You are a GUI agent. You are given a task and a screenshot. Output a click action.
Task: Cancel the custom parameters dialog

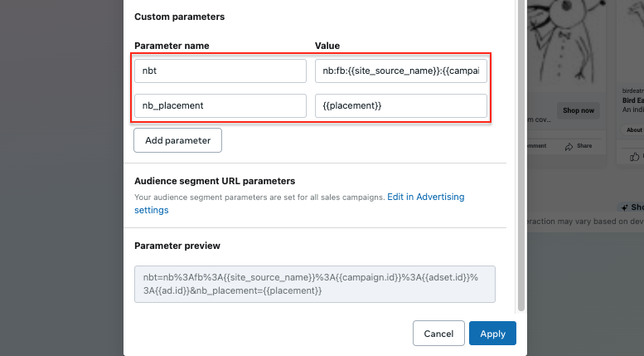[x=438, y=334]
